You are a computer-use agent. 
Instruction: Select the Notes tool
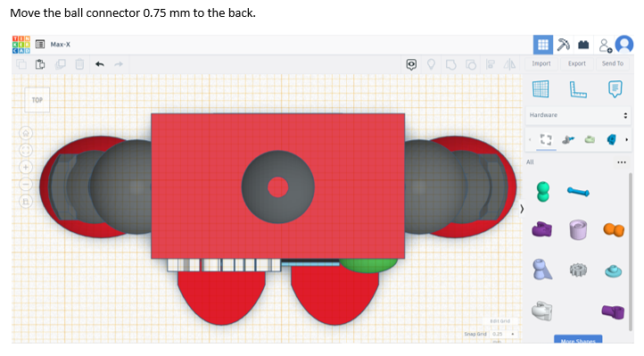(615, 89)
